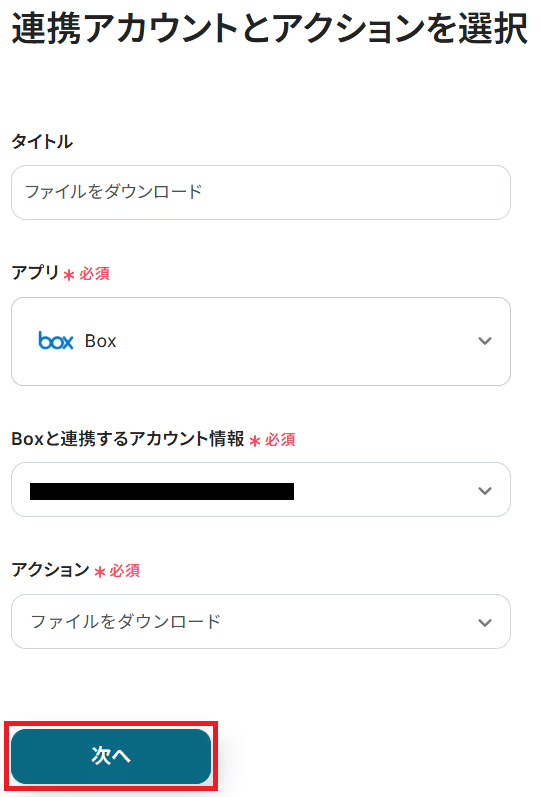Click the 必須 marker beside アプリ
Viewport: 540px width, 797px height.
click(94, 274)
